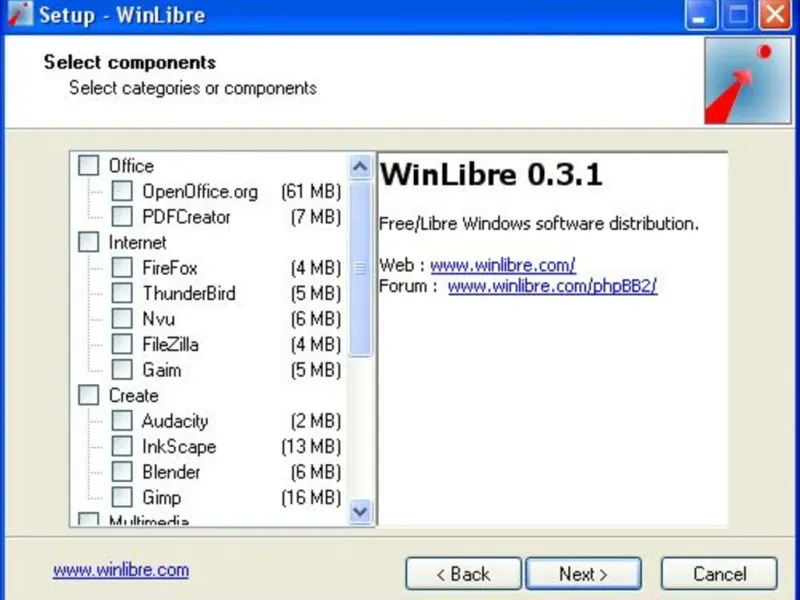
Task: Enable the Audacity checkbox
Action: point(122,420)
